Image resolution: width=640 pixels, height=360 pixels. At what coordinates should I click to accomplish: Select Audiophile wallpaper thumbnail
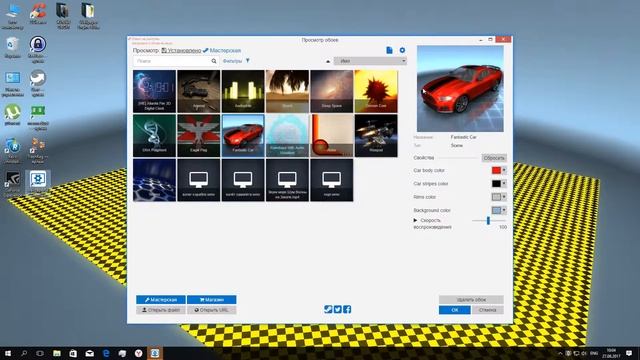[x=243, y=91]
